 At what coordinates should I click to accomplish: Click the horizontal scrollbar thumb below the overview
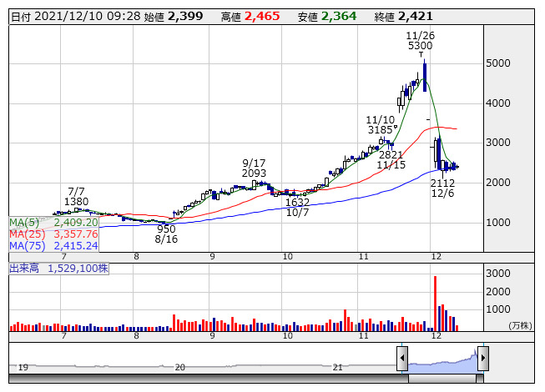442,379
